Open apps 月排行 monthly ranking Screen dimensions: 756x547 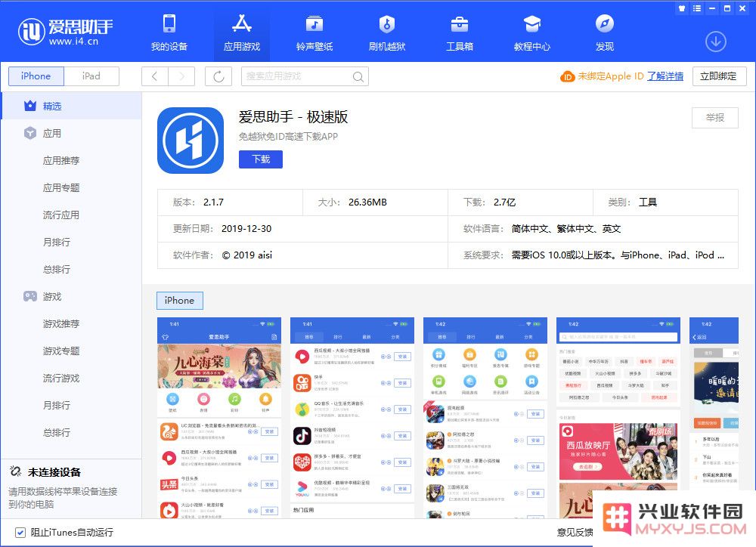coord(57,242)
